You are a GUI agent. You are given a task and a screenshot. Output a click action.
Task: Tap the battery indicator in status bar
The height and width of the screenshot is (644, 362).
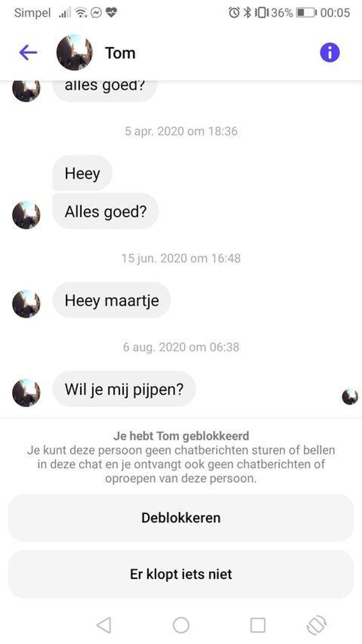coord(306,13)
